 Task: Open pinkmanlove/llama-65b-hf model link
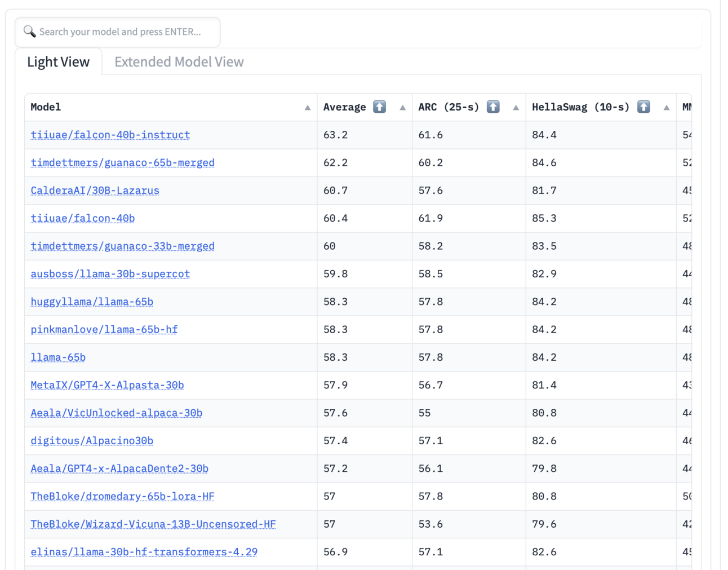click(x=104, y=329)
